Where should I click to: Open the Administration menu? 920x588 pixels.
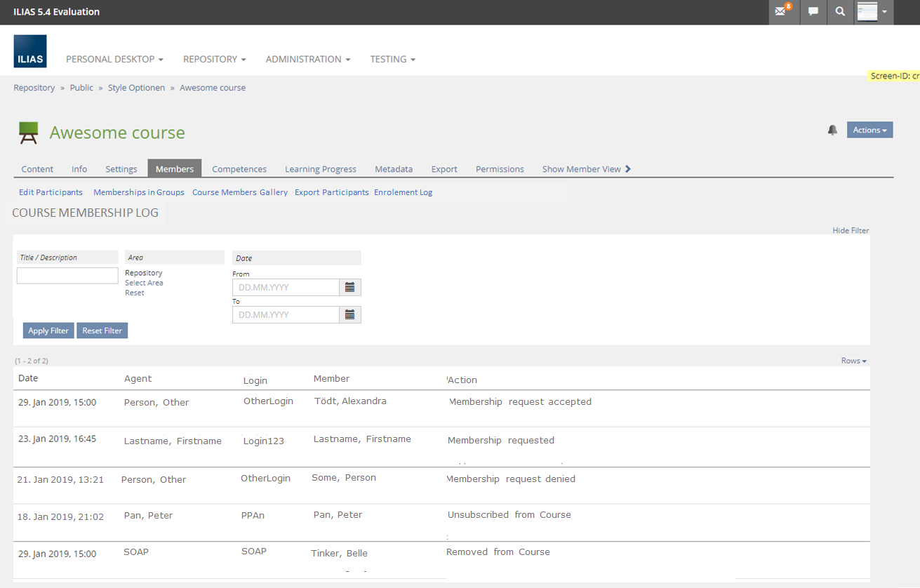point(307,60)
